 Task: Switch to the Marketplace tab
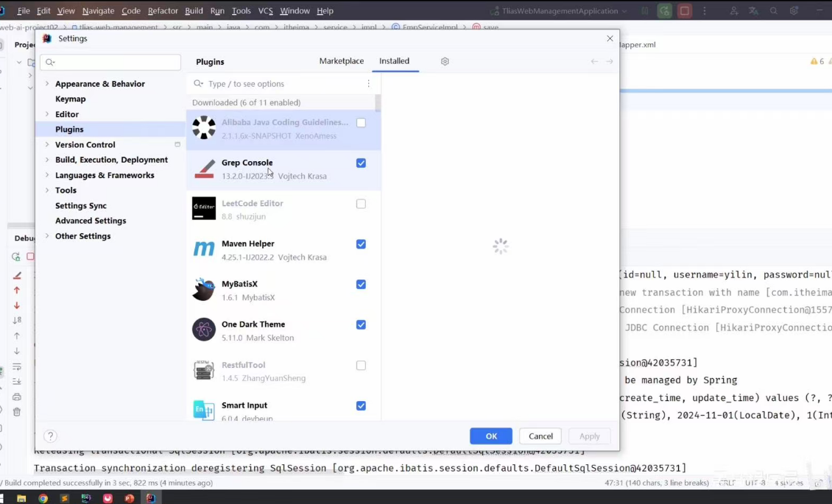341,61
